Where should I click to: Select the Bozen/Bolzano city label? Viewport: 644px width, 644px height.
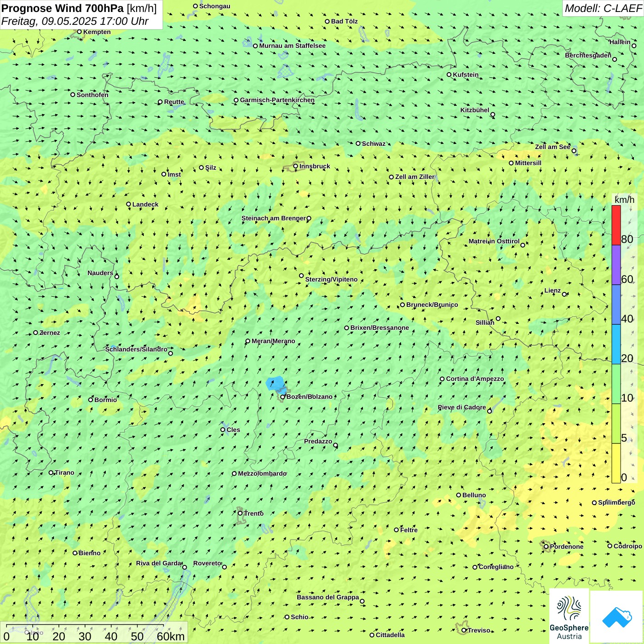[309, 397]
